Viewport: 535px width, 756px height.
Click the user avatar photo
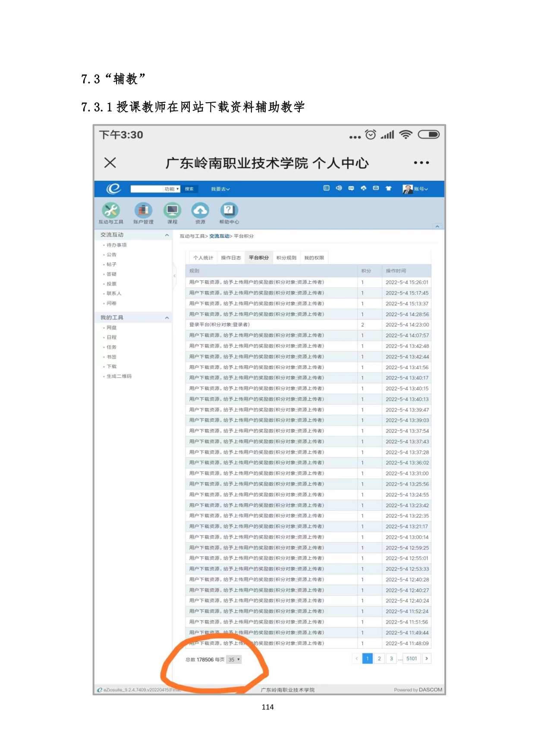click(407, 189)
